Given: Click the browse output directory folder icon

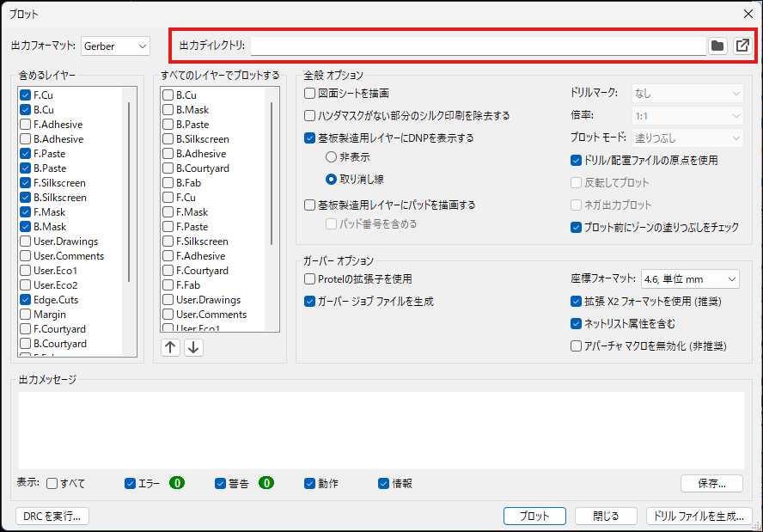Looking at the screenshot, I should tap(717, 46).
